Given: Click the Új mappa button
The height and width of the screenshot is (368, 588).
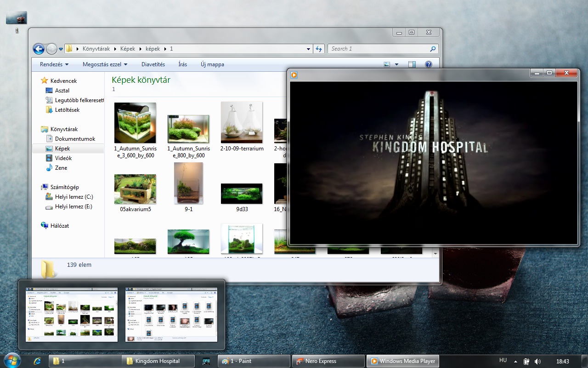Looking at the screenshot, I should (x=212, y=64).
